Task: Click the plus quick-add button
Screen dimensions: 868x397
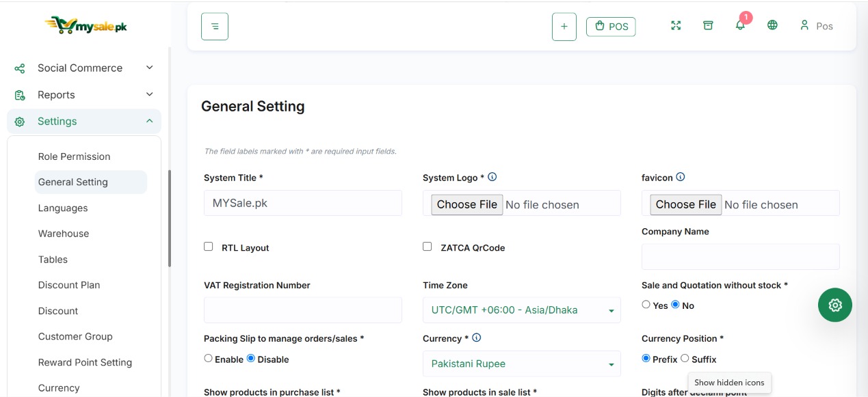Action: click(564, 27)
